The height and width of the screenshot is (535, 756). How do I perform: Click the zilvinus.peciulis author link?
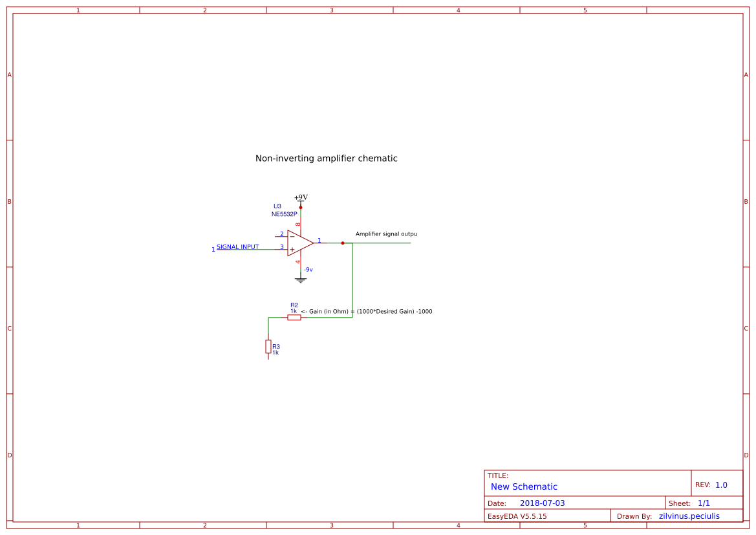tap(689, 516)
